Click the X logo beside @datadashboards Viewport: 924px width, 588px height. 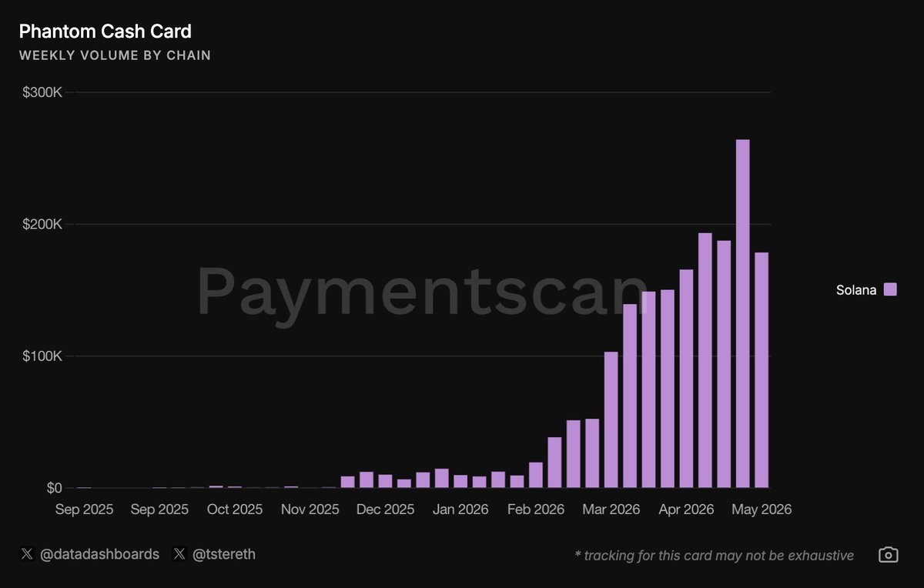pos(27,554)
